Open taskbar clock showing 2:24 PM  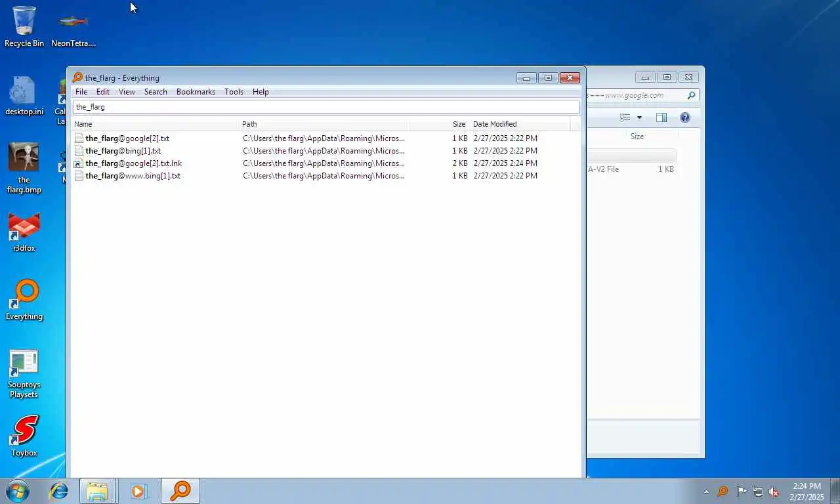coord(807,492)
